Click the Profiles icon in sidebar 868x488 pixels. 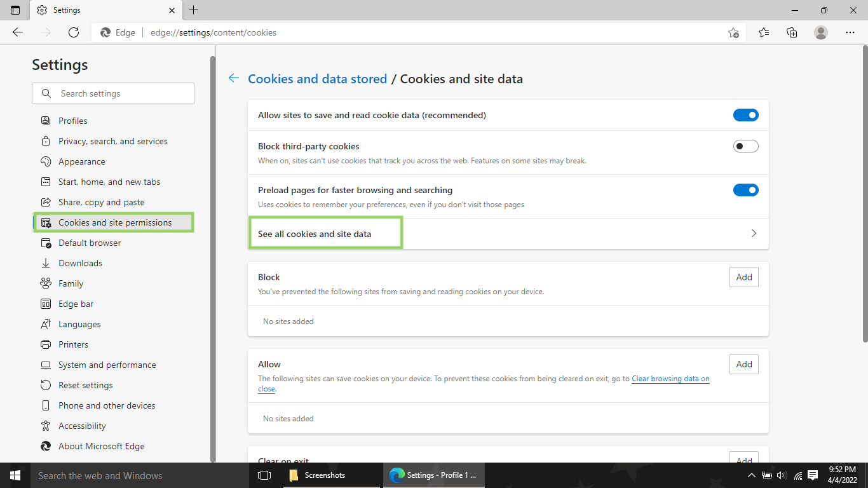pyautogui.click(x=46, y=121)
